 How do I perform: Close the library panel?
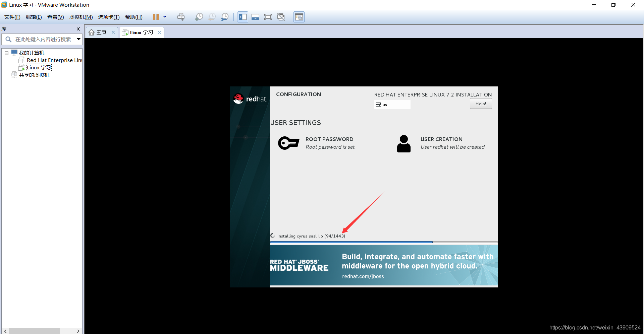tap(78, 29)
